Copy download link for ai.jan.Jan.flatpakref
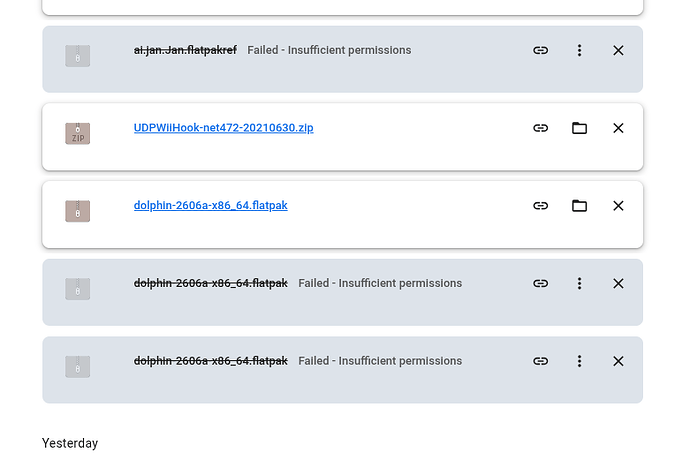 coord(540,50)
